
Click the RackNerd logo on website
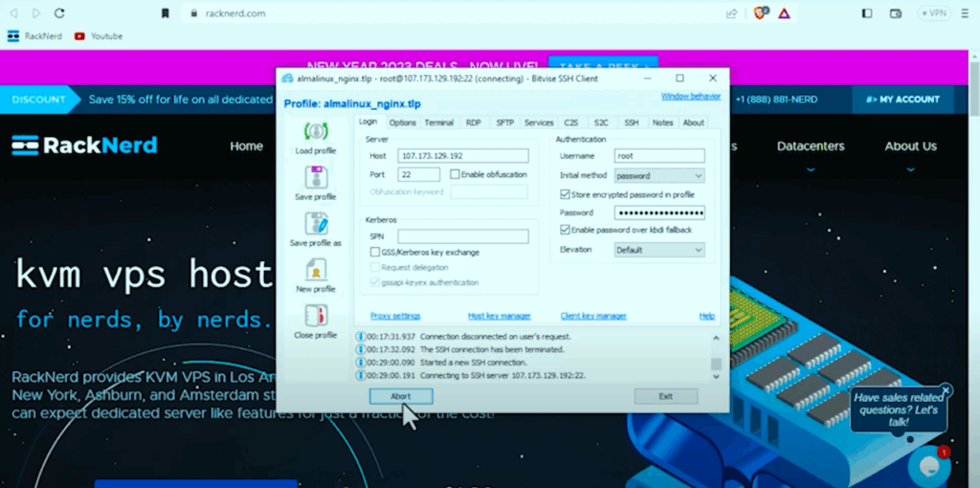point(84,145)
